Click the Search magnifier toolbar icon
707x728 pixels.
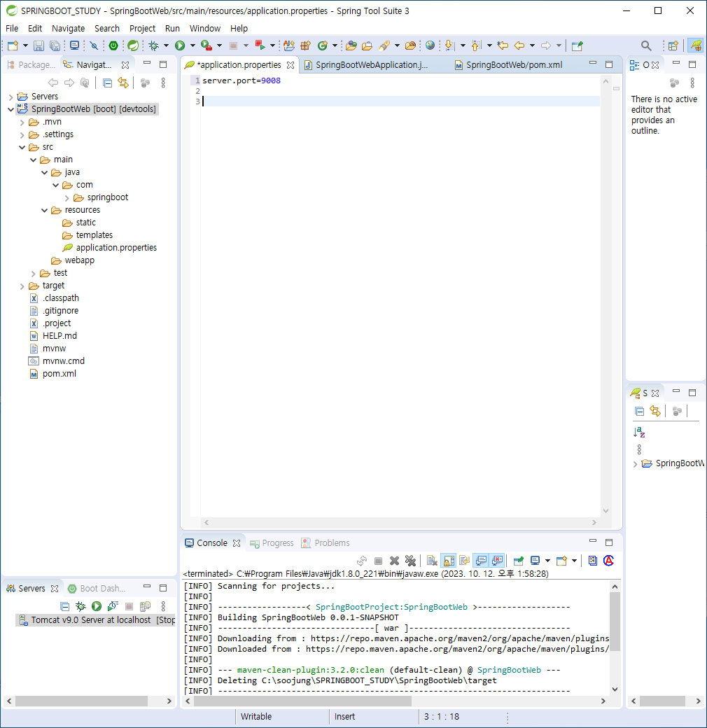pos(645,45)
